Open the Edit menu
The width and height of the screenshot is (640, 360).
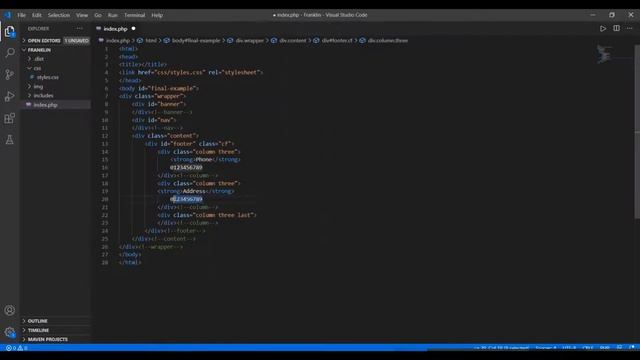coord(37,15)
